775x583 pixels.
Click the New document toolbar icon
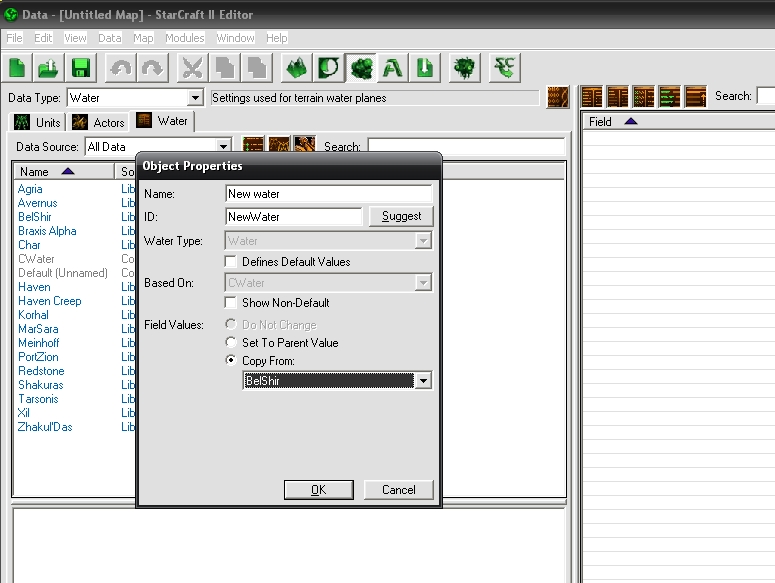17,68
